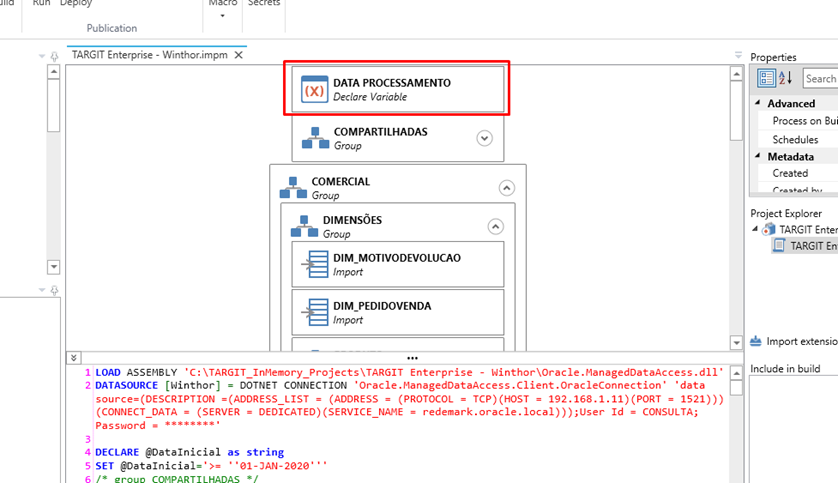Click the COMERCIAL group icon
Viewport: 838px width, 483px height.
pyautogui.click(x=293, y=188)
